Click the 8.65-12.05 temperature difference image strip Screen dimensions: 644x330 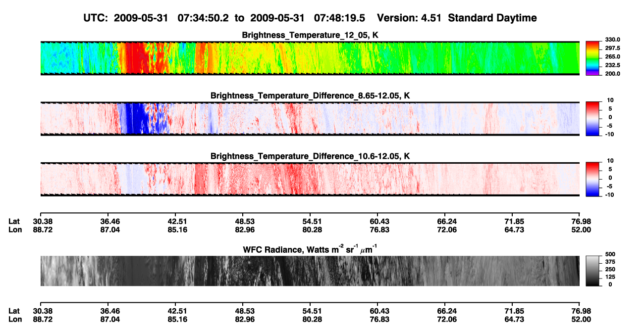(x=310, y=118)
